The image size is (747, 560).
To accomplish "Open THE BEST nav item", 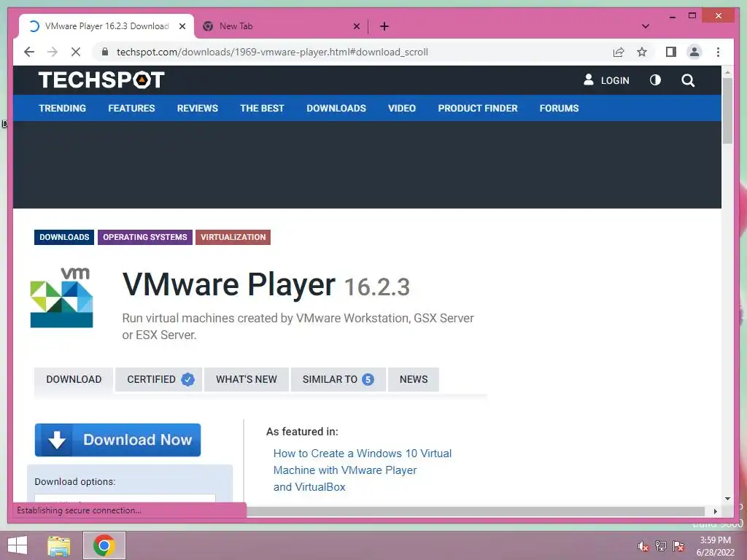I will [x=262, y=108].
